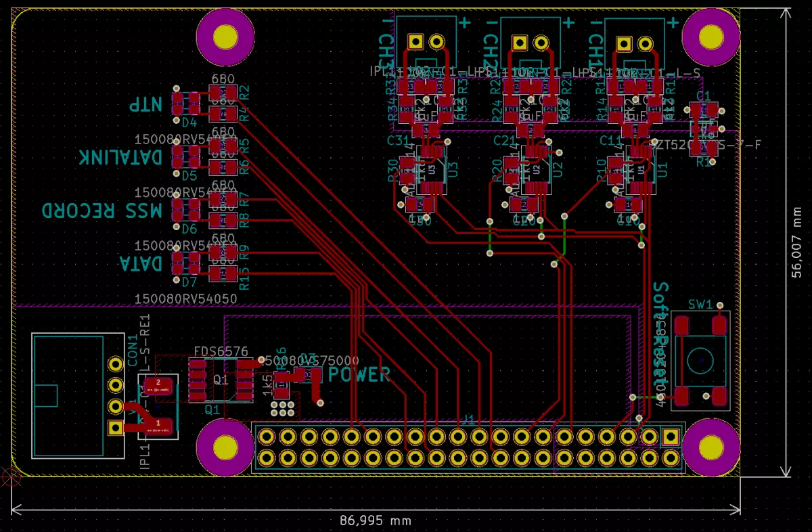812x532 pixels.
Task: Select the CH3 terminal square pad
Action: (x=416, y=42)
